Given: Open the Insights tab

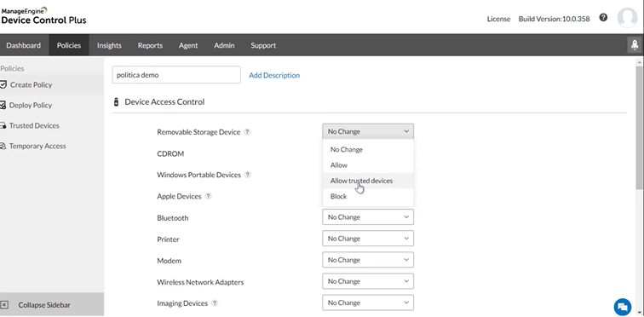Looking at the screenshot, I should click(x=109, y=45).
